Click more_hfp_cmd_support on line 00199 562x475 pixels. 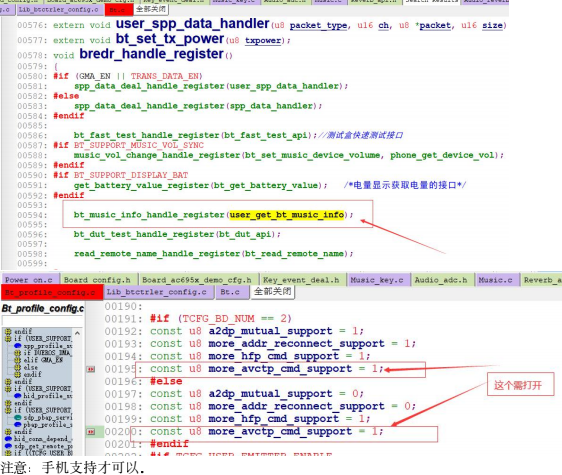point(274,419)
